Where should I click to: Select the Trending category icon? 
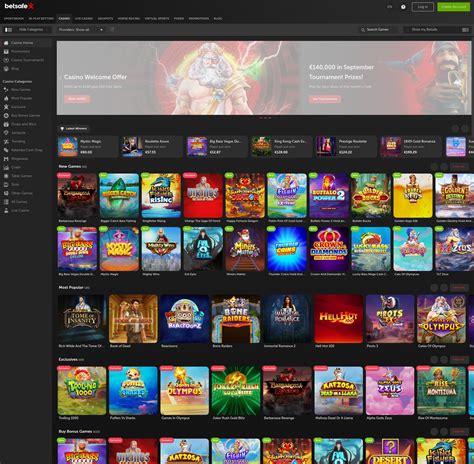pos(6,142)
